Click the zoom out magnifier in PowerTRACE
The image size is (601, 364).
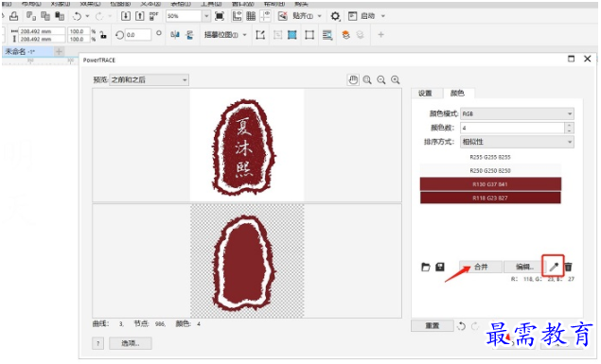click(x=381, y=79)
